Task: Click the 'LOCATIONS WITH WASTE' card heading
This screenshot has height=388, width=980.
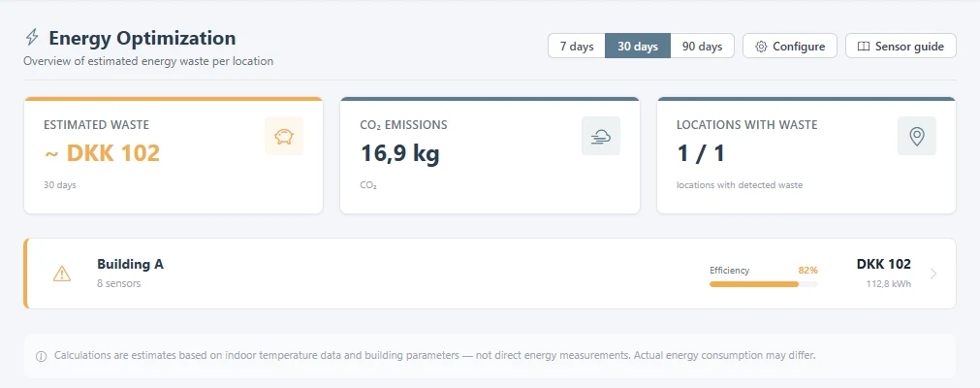Action: pyautogui.click(x=747, y=124)
